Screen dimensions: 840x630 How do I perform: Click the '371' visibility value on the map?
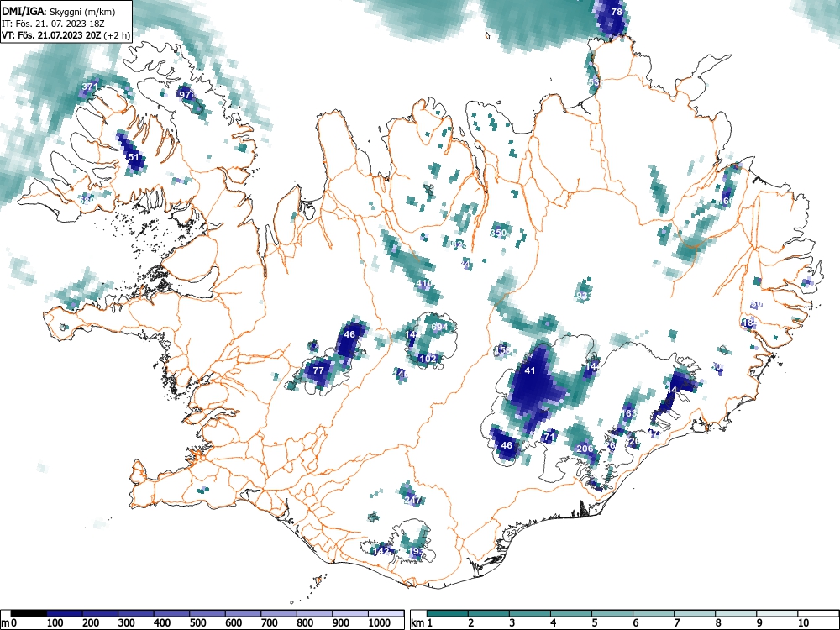pyautogui.click(x=90, y=87)
